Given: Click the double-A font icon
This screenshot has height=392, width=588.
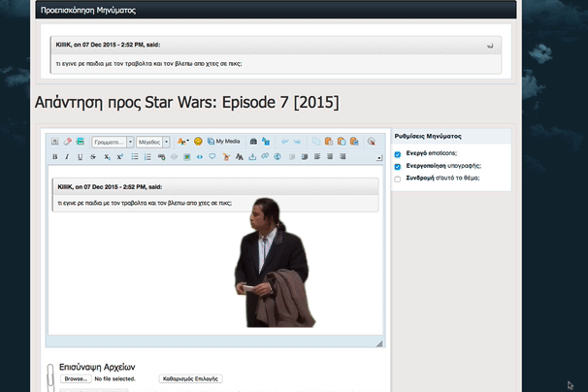Looking at the screenshot, I should [x=240, y=157].
